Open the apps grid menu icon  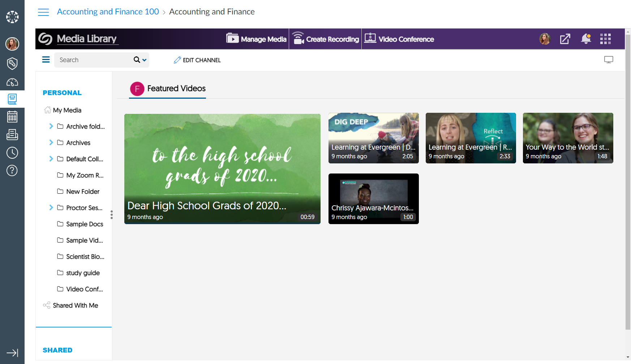coord(605,39)
